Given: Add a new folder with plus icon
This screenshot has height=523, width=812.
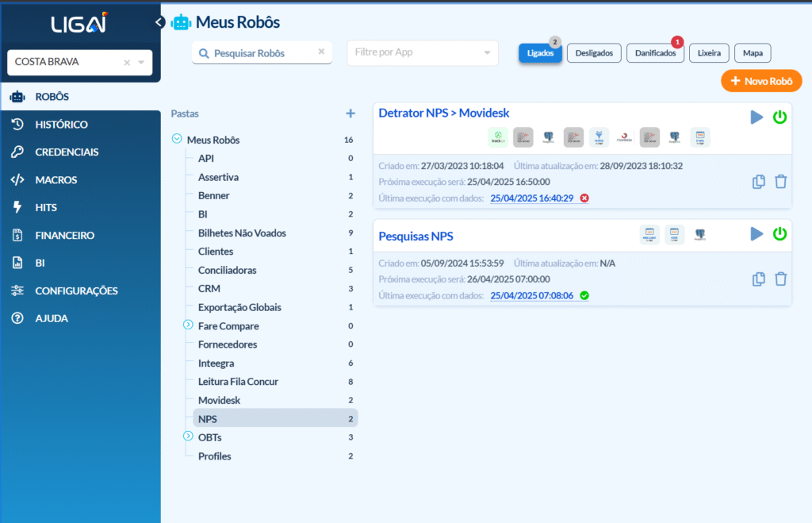Looking at the screenshot, I should [x=350, y=113].
